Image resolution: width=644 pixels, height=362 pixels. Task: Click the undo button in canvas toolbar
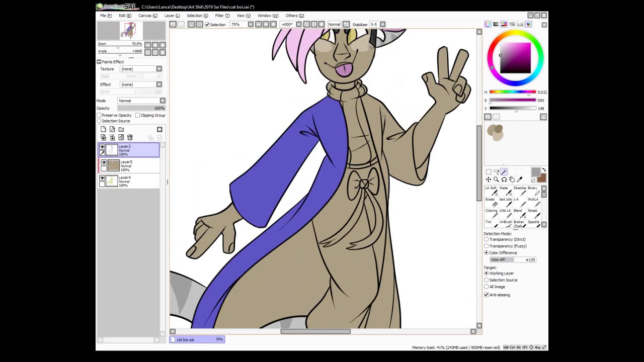point(173,24)
